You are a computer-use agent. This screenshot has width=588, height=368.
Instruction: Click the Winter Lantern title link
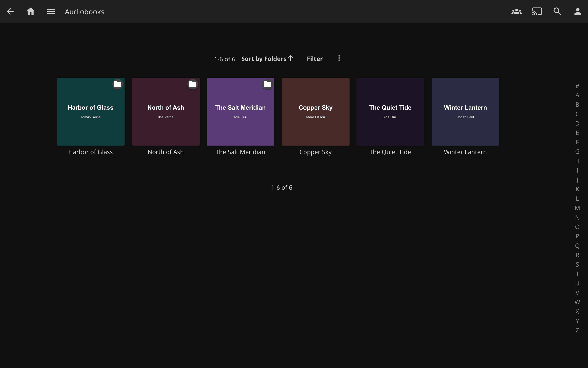pyautogui.click(x=465, y=152)
